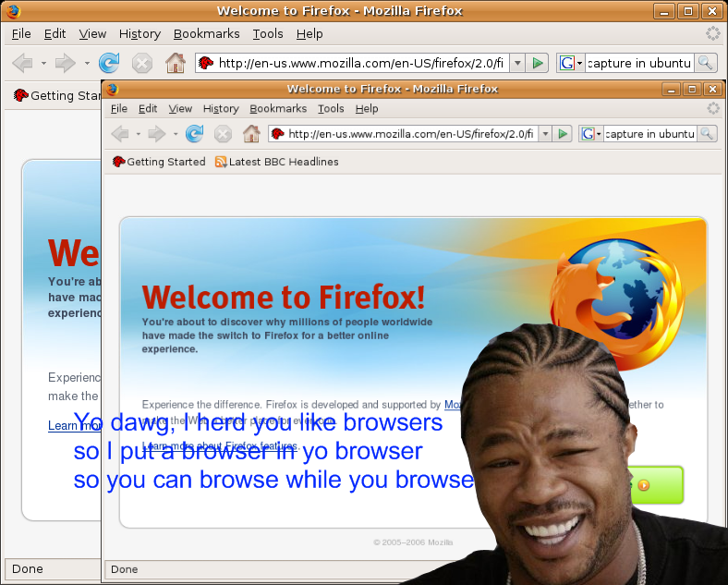Open Bookmarks menu in rear window

click(207, 34)
